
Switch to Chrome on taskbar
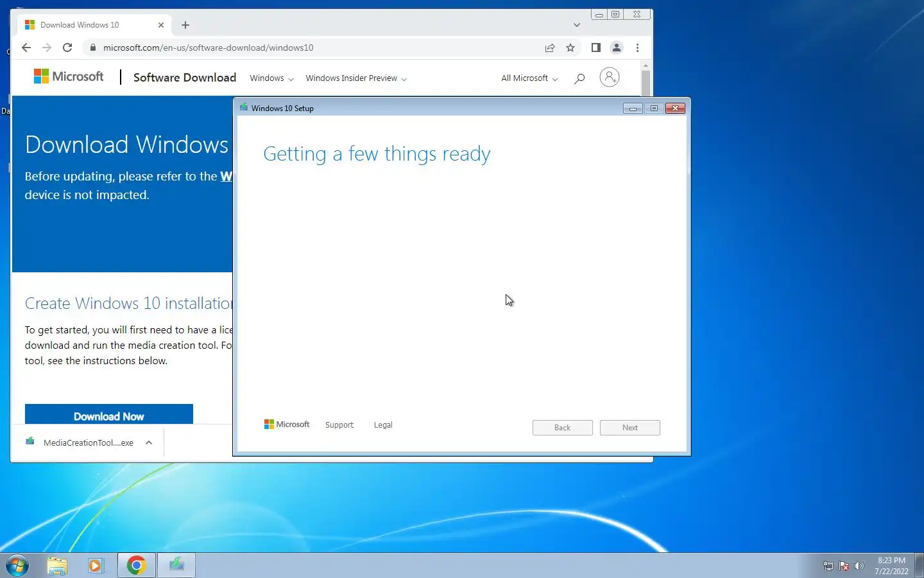tap(136, 565)
